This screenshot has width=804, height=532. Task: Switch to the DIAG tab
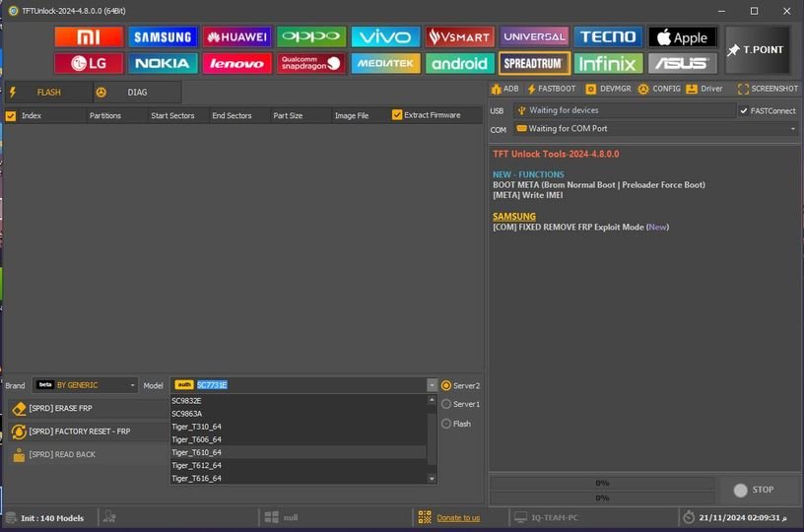[137, 93]
